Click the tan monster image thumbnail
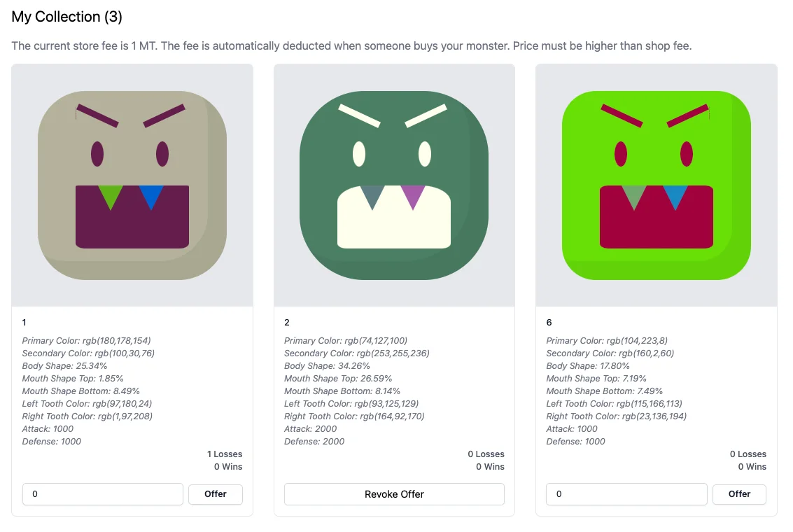Screen dimensions: 793x532 (132, 185)
